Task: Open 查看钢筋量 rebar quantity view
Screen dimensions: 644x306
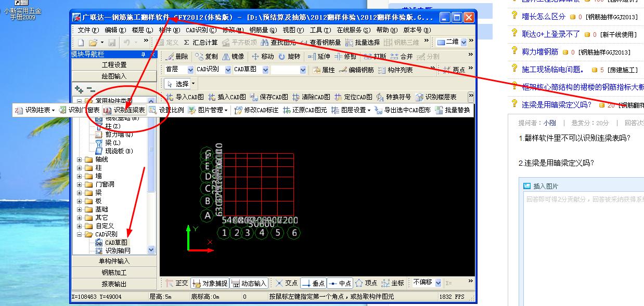Action: coord(320,43)
